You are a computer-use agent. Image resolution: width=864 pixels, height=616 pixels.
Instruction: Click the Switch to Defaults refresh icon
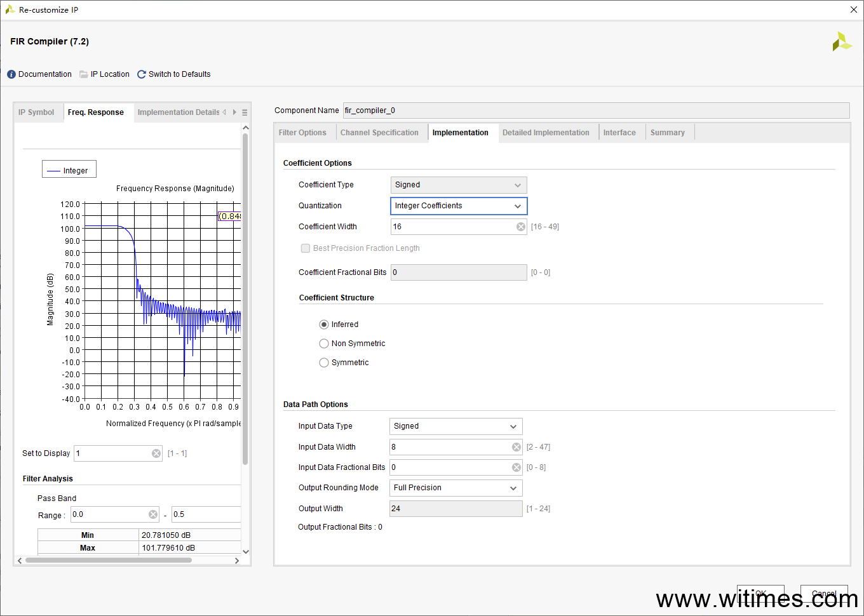(142, 74)
